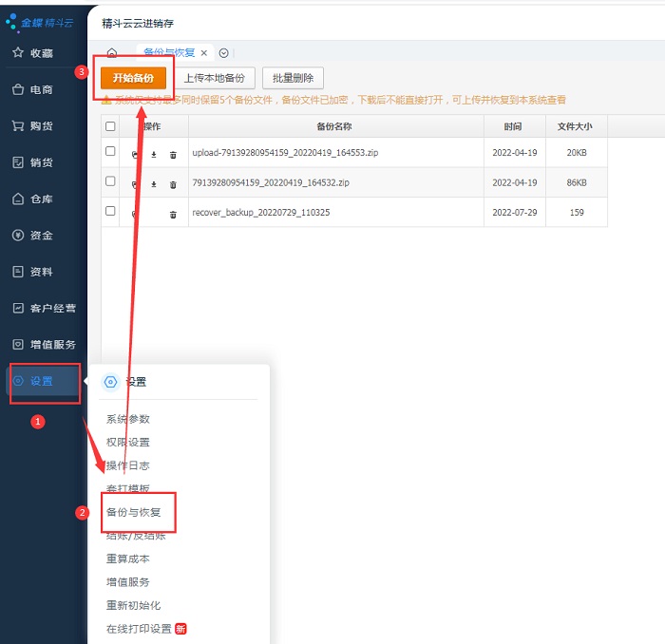The height and width of the screenshot is (644, 665).
Task: Toggle the select-all checkbox in table header
Action: [x=110, y=126]
